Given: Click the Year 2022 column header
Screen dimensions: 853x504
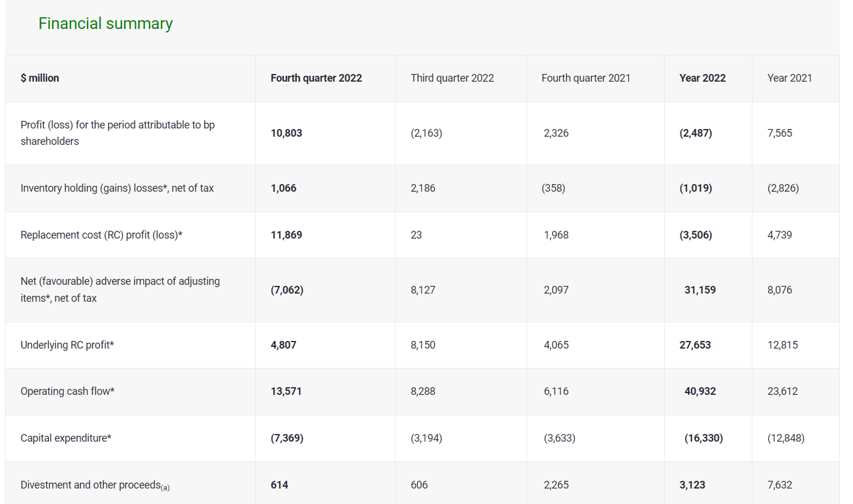Looking at the screenshot, I should (x=702, y=78).
